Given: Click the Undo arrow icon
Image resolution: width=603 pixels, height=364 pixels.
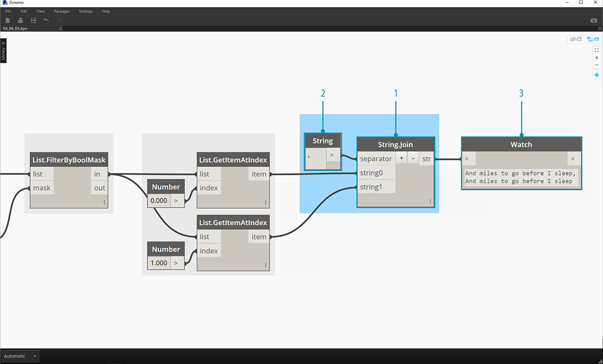Looking at the screenshot, I should click(x=46, y=20).
